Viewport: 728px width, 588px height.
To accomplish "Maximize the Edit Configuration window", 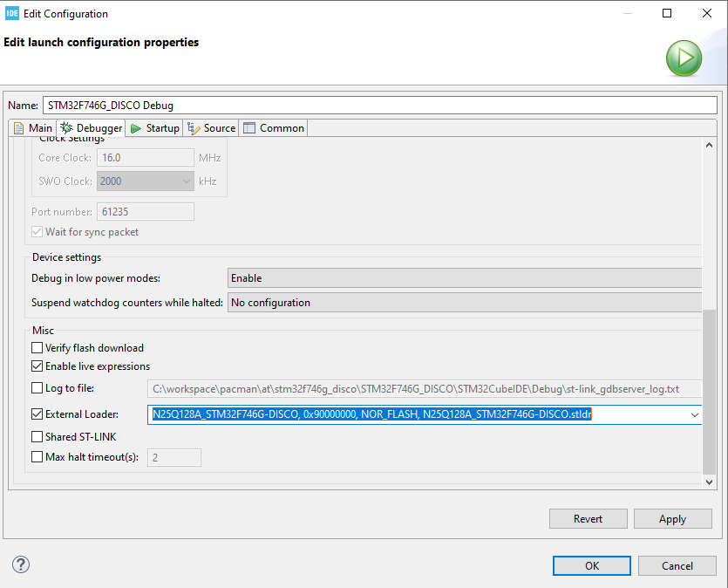I will pyautogui.click(x=667, y=13).
